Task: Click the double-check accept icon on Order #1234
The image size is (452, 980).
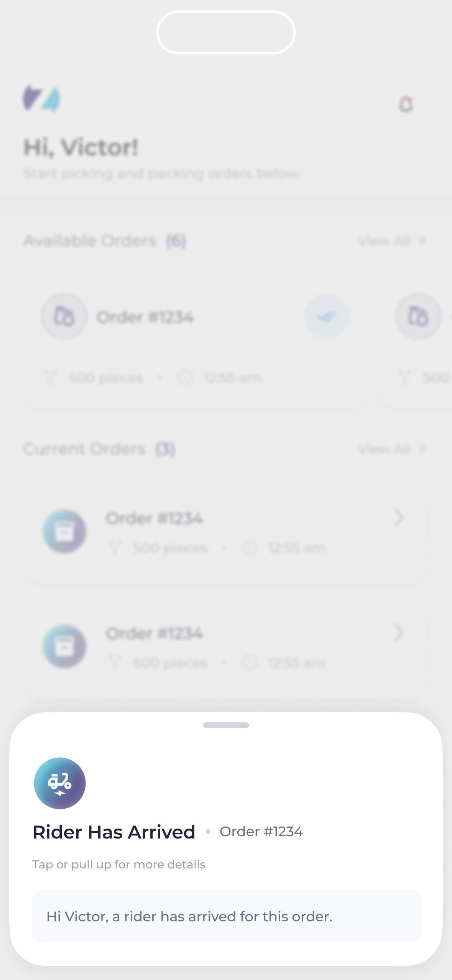Action: click(x=327, y=316)
